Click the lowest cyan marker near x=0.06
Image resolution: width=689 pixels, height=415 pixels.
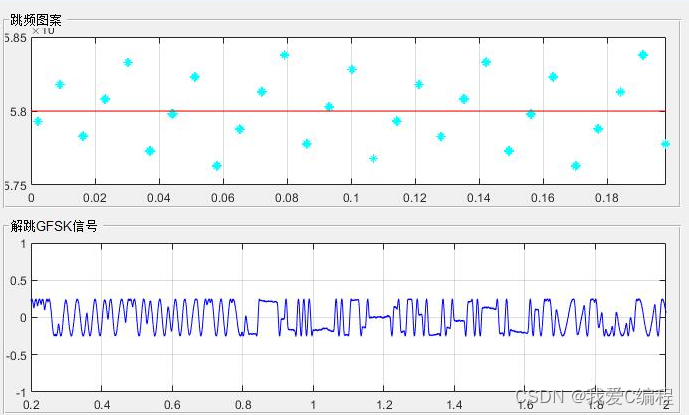tap(217, 166)
